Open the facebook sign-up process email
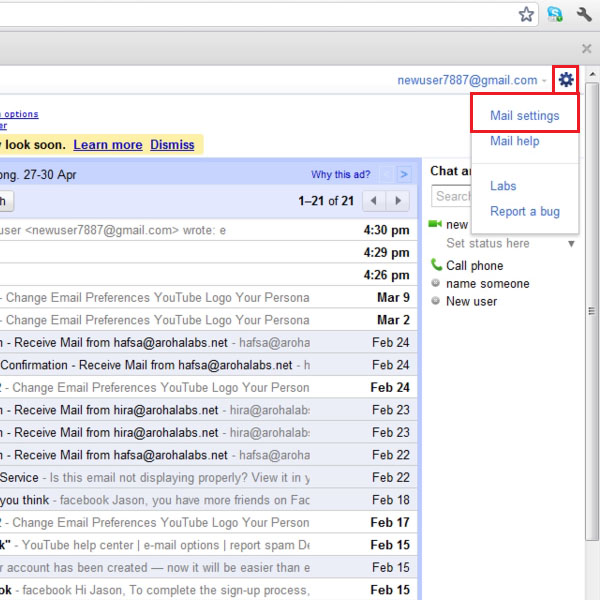 (209, 590)
